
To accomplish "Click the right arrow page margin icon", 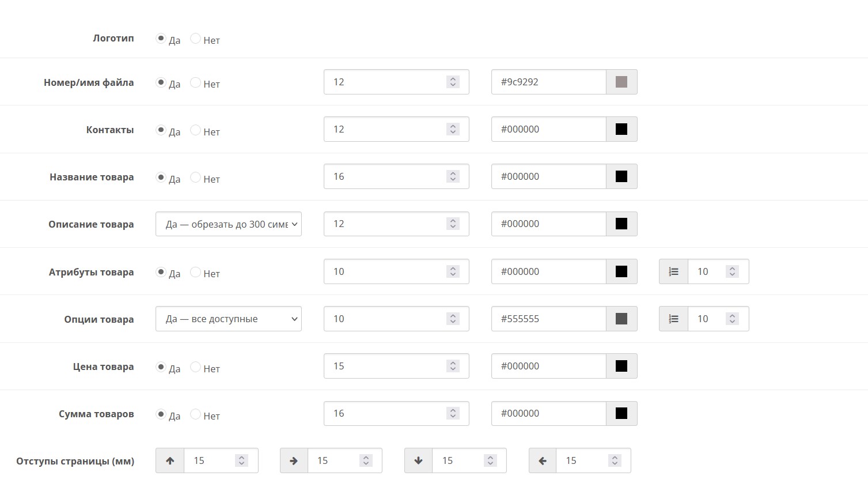I will point(294,460).
